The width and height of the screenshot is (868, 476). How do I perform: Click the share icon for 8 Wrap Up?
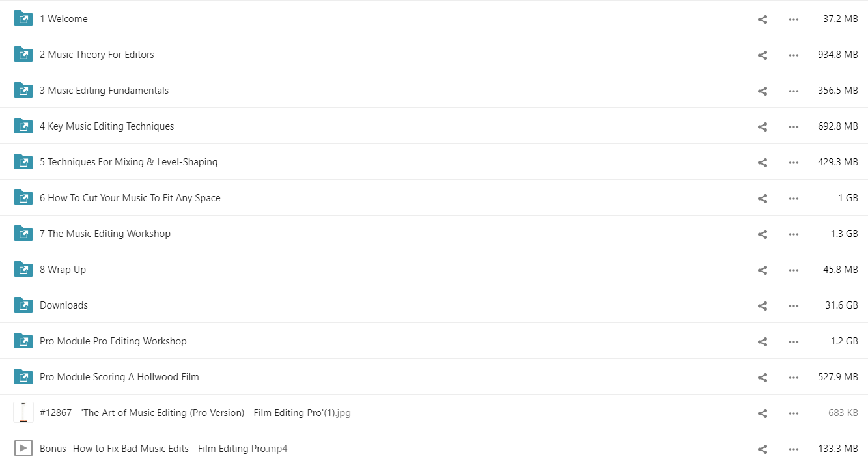[x=763, y=270]
